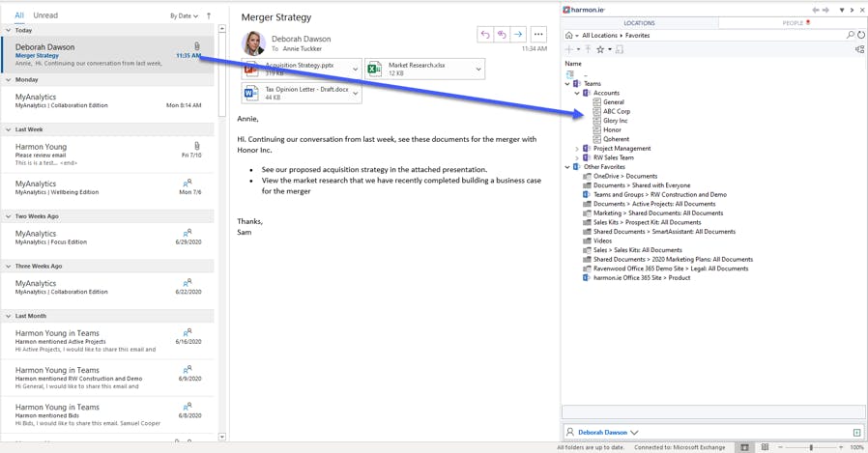Switch to the LOCATIONS tab in harmon.ie
The width and height of the screenshot is (868, 453).
[x=639, y=23]
